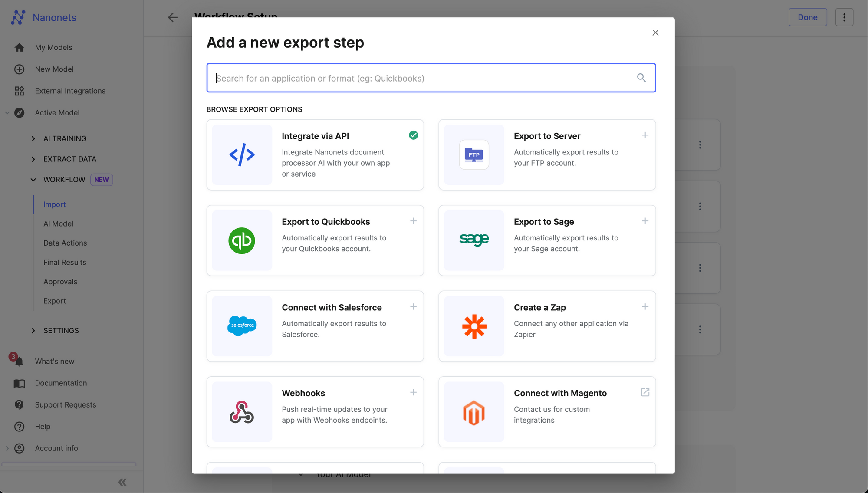
Task: Click the Sage logo icon
Action: click(x=474, y=239)
